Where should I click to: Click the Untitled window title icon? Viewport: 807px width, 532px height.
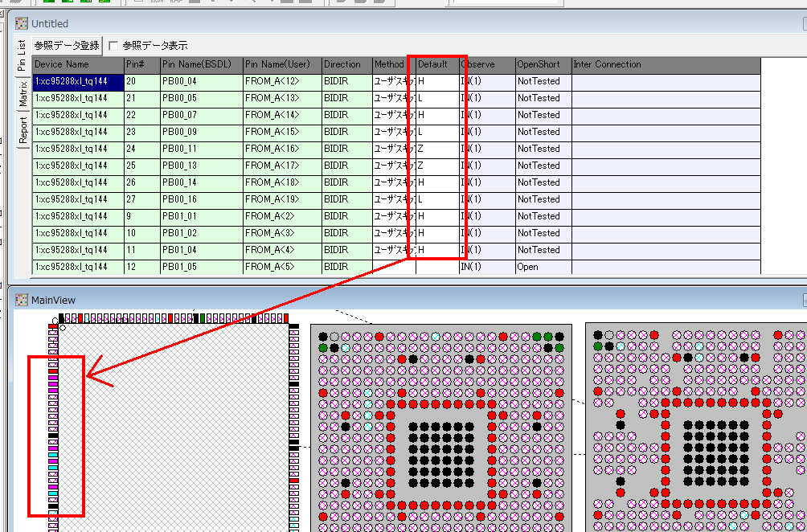[22, 24]
